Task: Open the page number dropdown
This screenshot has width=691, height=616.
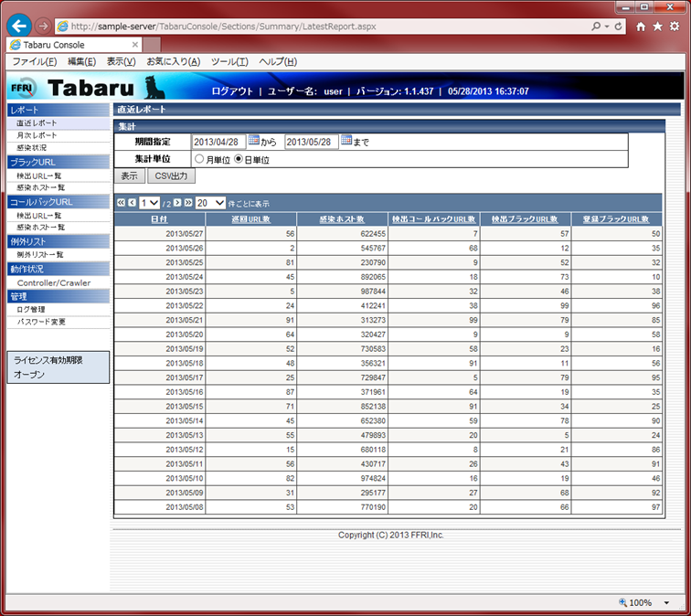Action: (150, 203)
